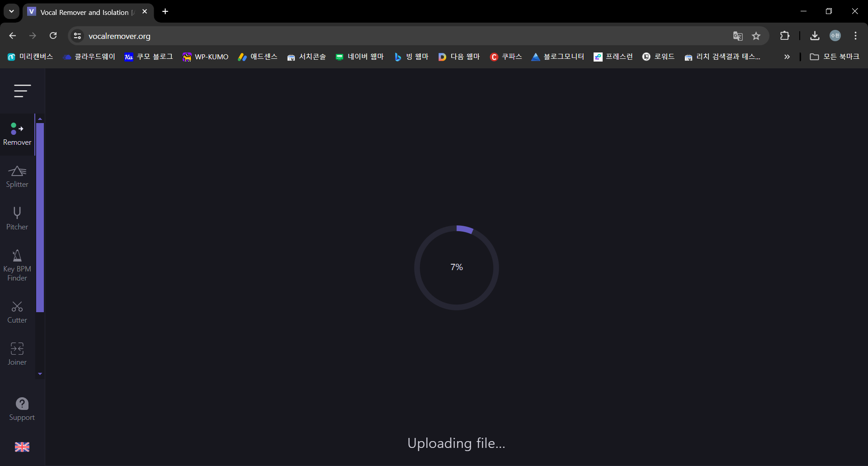Bookmark this page with star icon
Image resolution: width=868 pixels, height=466 pixels.
756,36
